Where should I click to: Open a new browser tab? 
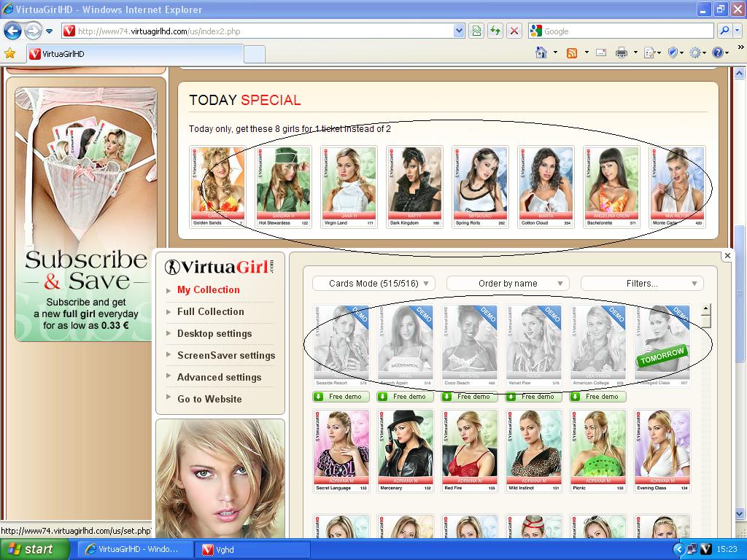(x=255, y=54)
